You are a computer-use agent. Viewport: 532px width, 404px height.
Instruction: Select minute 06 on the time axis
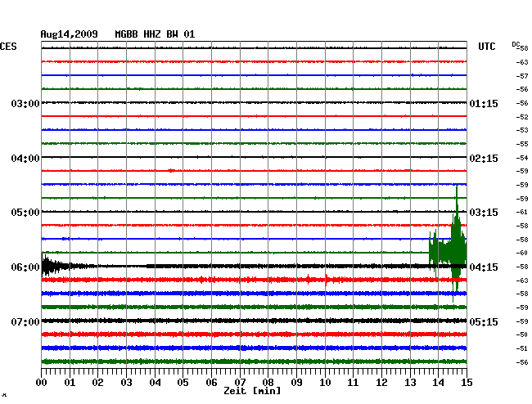tap(211, 383)
